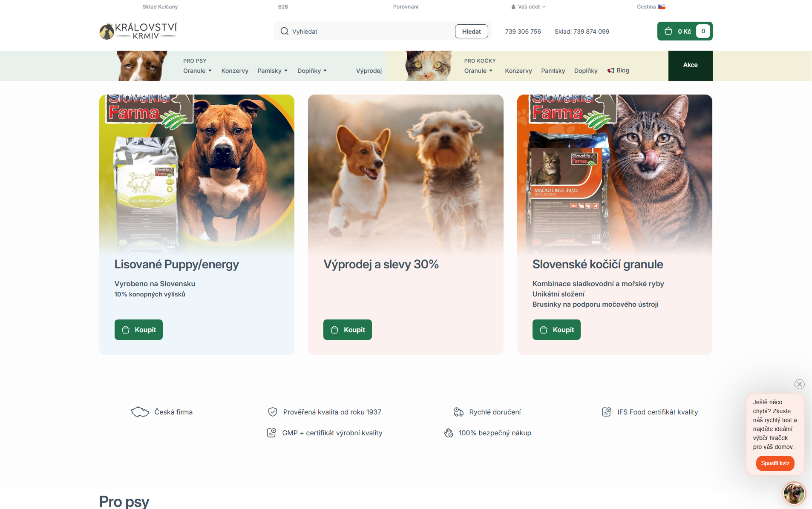Start the quiz with Spustit kvíz

click(775, 463)
